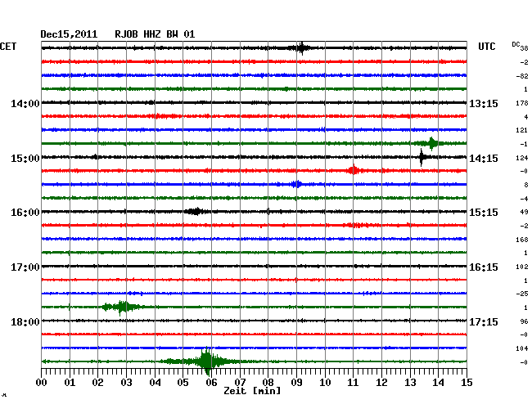Click the "14:00" CET time label
The image size is (532, 404).
pyautogui.click(x=25, y=103)
